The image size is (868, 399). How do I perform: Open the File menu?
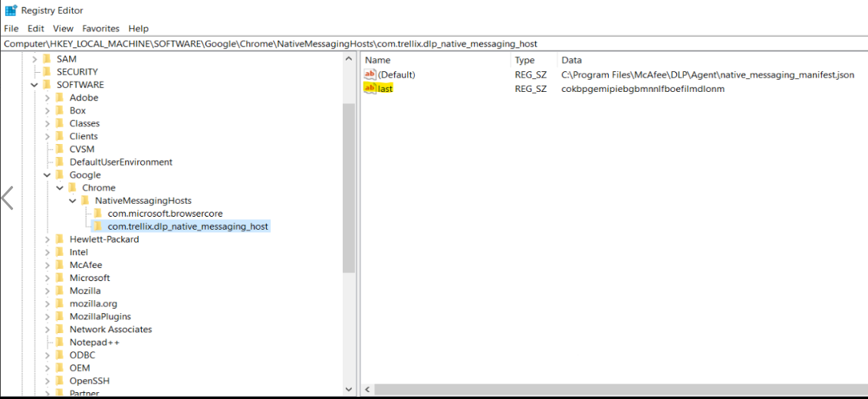tap(11, 28)
